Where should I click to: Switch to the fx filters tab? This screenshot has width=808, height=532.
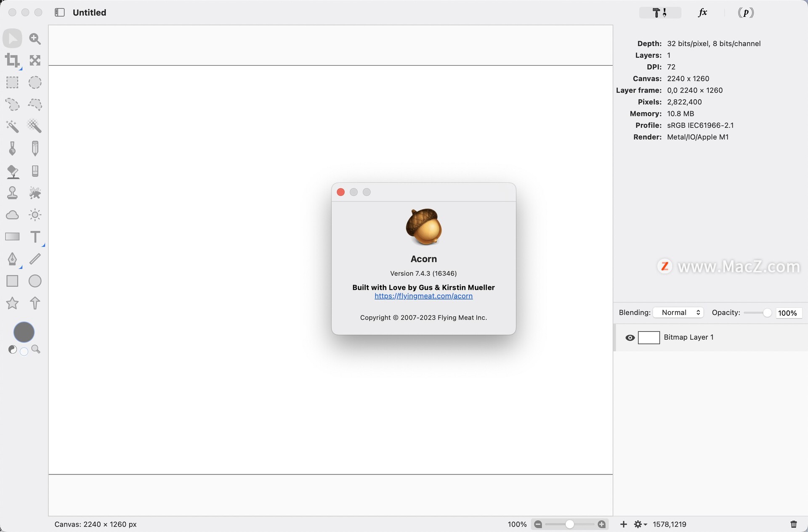[x=702, y=13]
